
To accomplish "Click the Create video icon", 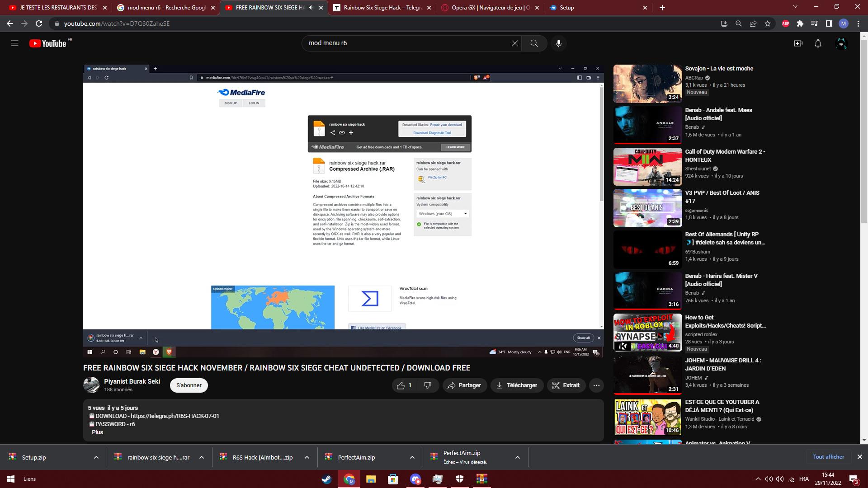I will [798, 43].
